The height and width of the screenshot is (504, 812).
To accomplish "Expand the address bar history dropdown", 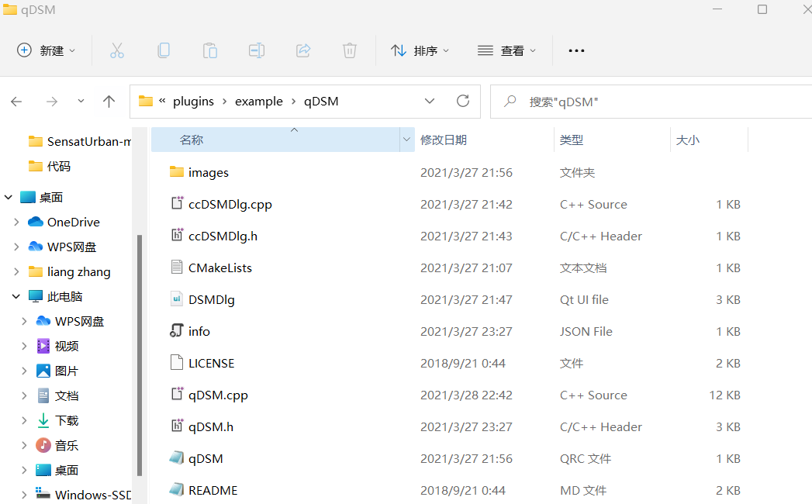I will point(430,102).
